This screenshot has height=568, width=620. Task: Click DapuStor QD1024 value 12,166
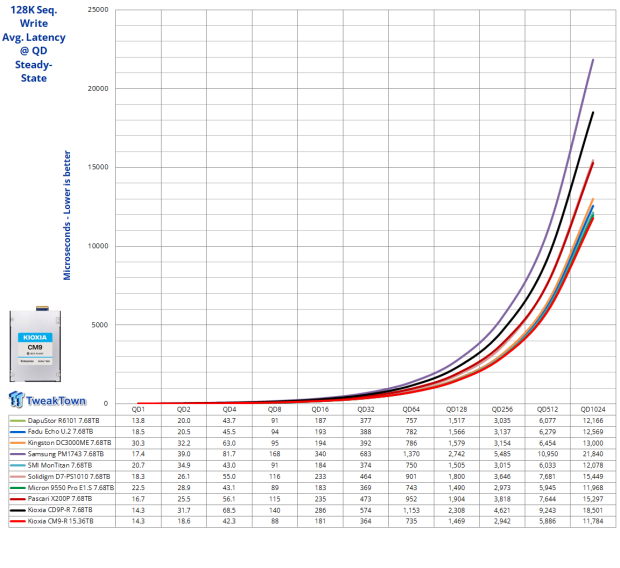593,421
